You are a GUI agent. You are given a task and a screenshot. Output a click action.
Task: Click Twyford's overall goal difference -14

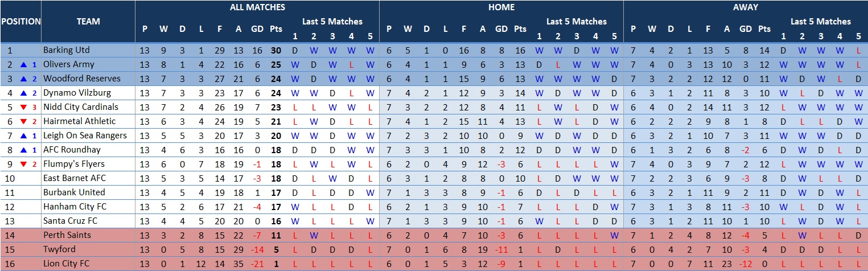[x=257, y=249]
